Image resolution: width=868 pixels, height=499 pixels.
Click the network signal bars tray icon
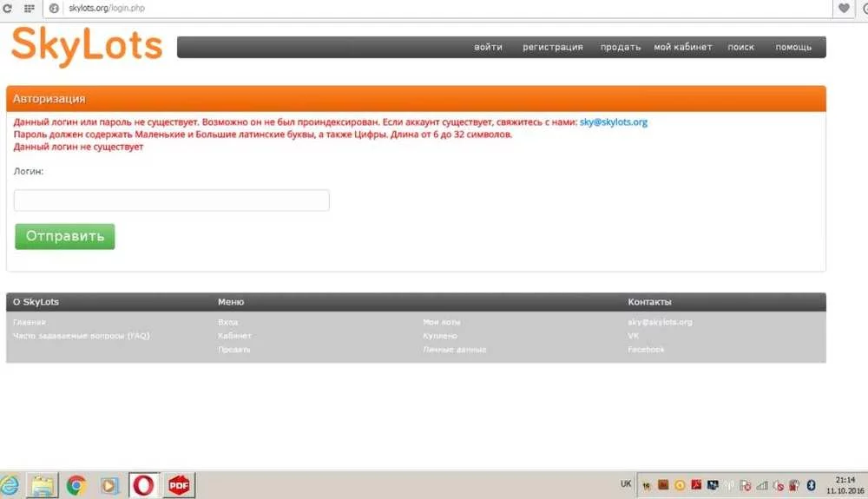[762, 485]
